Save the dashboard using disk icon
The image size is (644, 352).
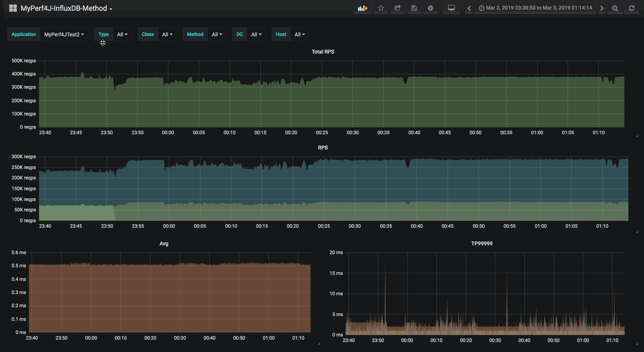[x=414, y=8]
